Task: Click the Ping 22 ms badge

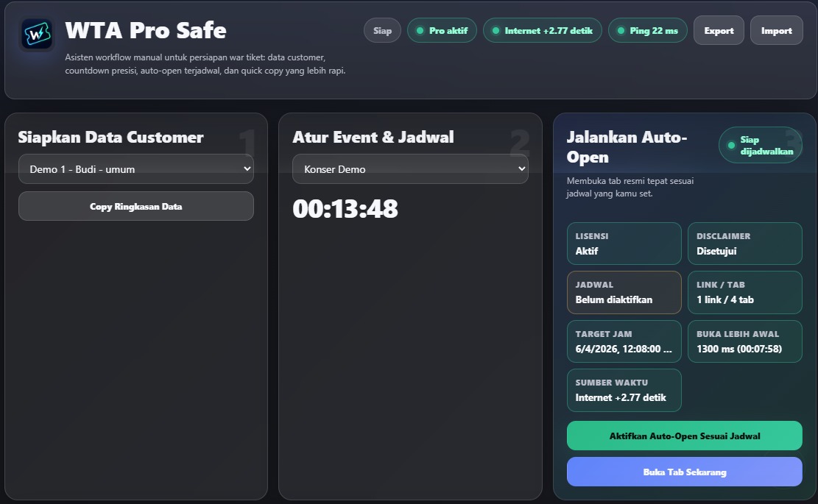Action: click(648, 31)
